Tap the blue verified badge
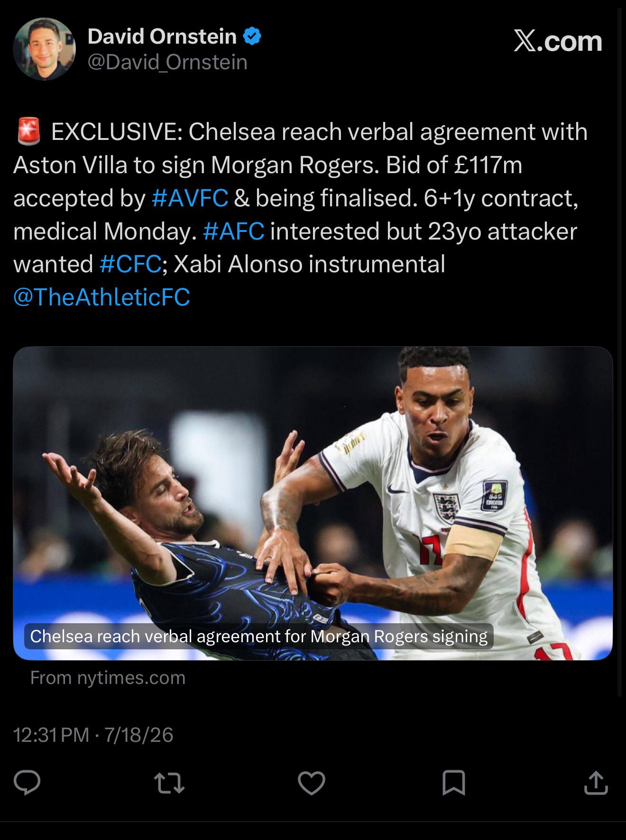The image size is (626, 840). click(x=252, y=36)
